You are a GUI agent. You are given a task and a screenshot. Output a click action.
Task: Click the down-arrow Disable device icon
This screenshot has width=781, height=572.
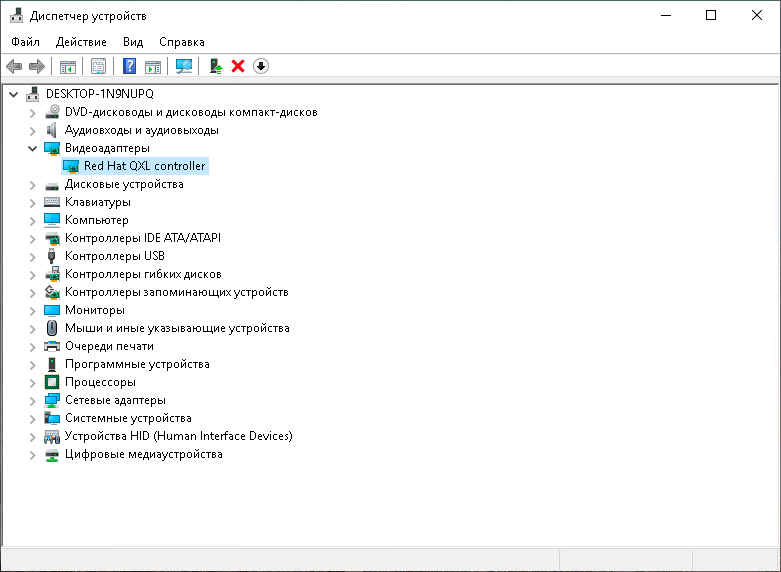click(x=261, y=66)
